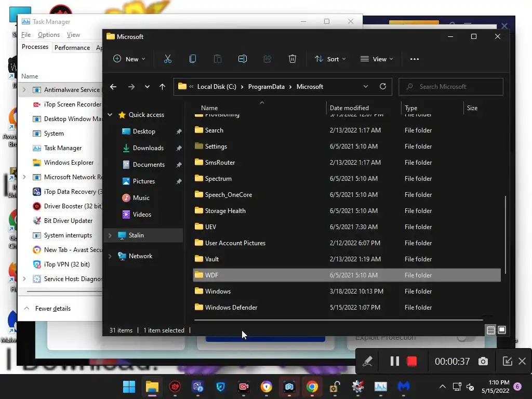Expand Service Host Diagnostic process row
Viewport: 532px width, 399px height.
click(24, 278)
